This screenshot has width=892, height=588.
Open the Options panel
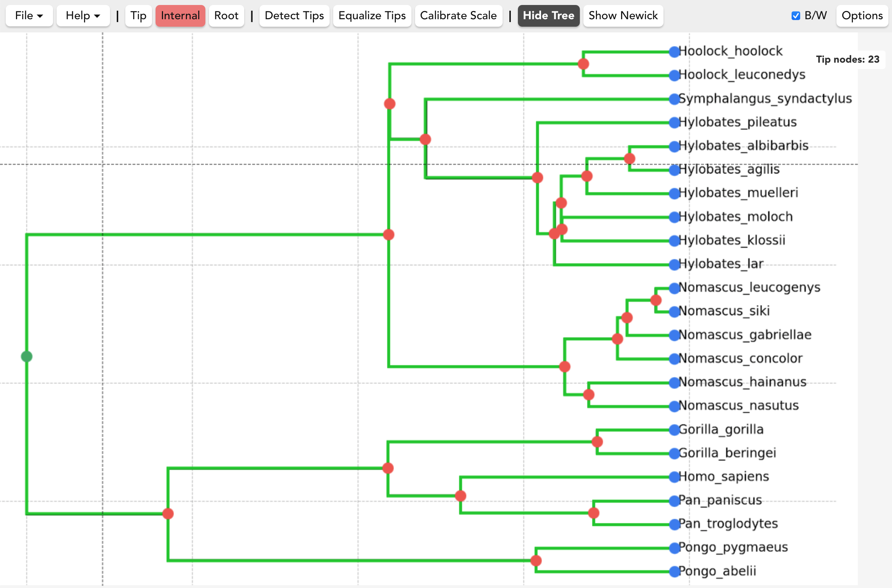pos(862,15)
